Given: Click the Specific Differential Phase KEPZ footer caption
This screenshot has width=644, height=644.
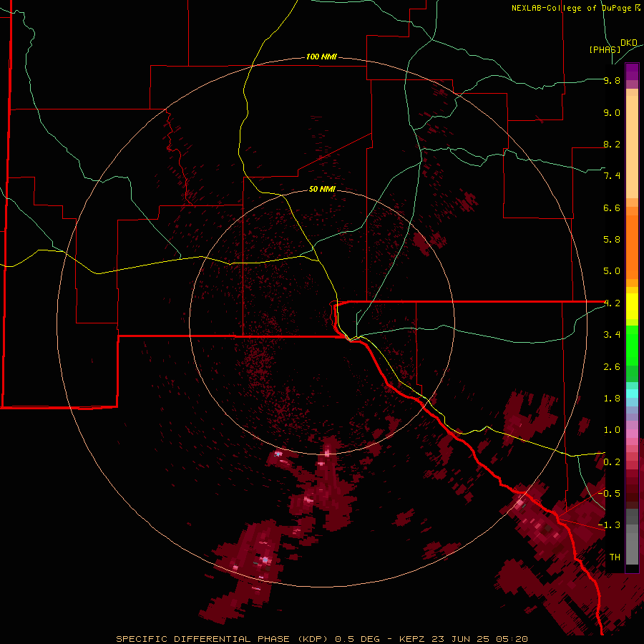Looking at the screenshot, I should pos(322,639).
